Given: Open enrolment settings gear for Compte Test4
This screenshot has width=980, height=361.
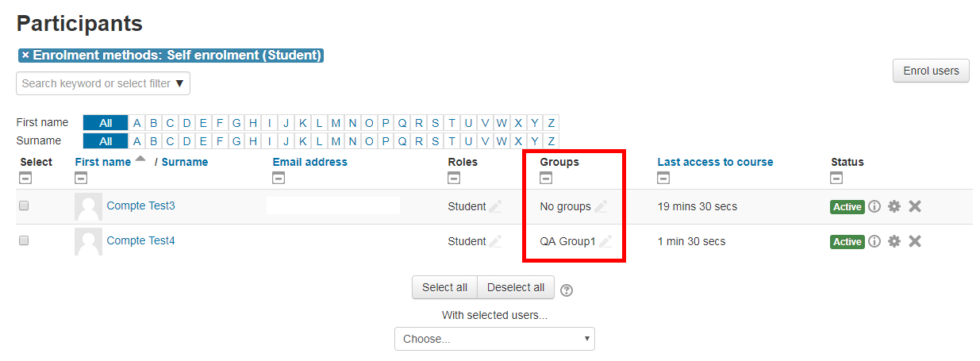Looking at the screenshot, I should (894, 241).
